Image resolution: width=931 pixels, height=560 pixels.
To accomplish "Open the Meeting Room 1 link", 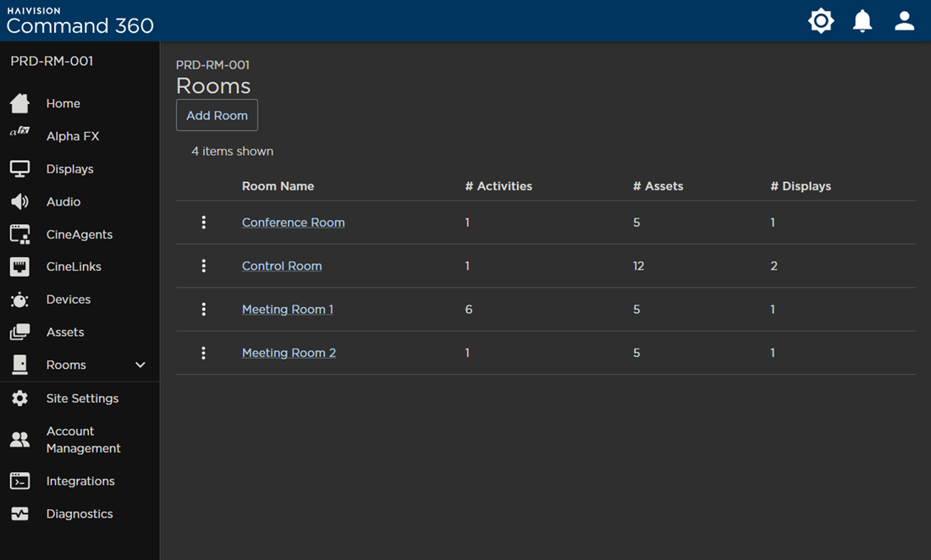I will (x=288, y=309).
